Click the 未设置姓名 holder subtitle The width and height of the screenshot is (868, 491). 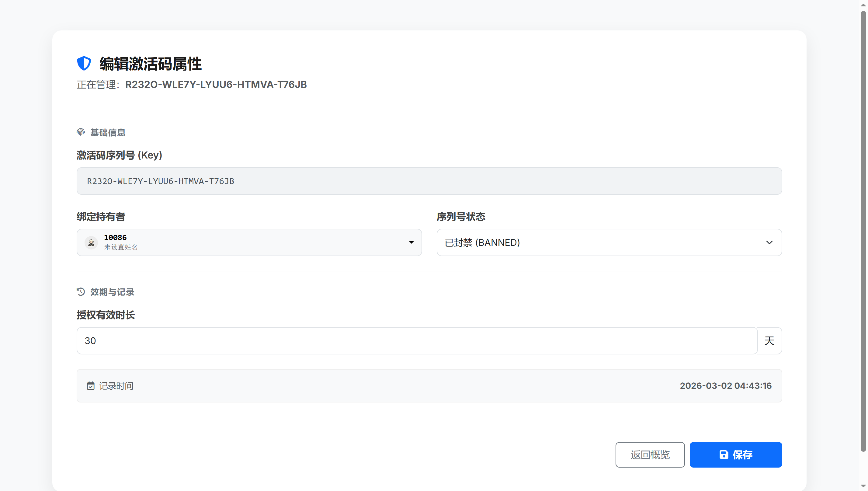click(x=121, y=247)
